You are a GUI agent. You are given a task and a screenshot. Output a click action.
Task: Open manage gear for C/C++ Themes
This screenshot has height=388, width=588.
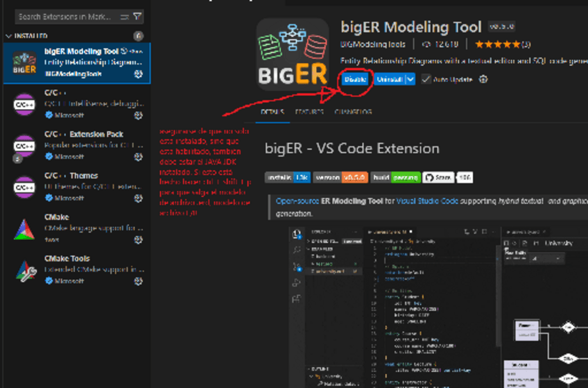click(x=138, y=199)
